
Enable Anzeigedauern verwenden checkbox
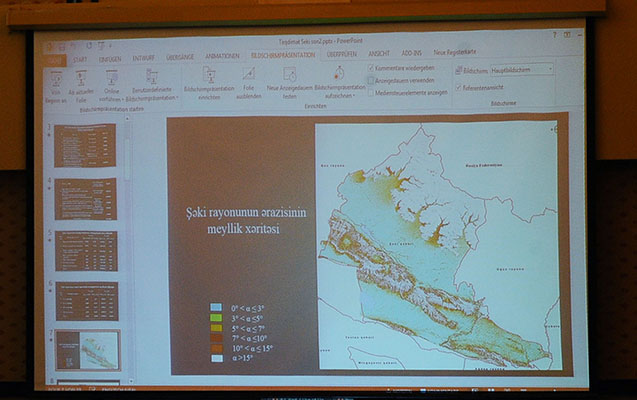coord(371,80)
